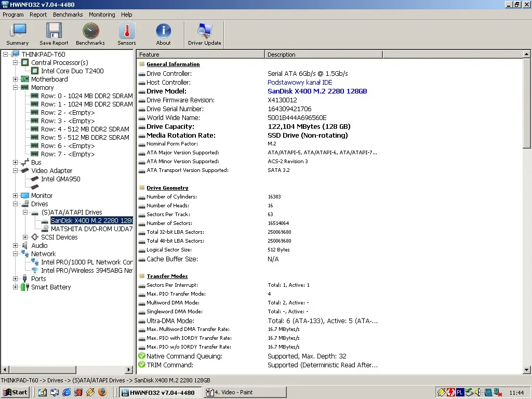Click the Feature column header
Viewport: 532px width, 399px height.
[201, 54]
